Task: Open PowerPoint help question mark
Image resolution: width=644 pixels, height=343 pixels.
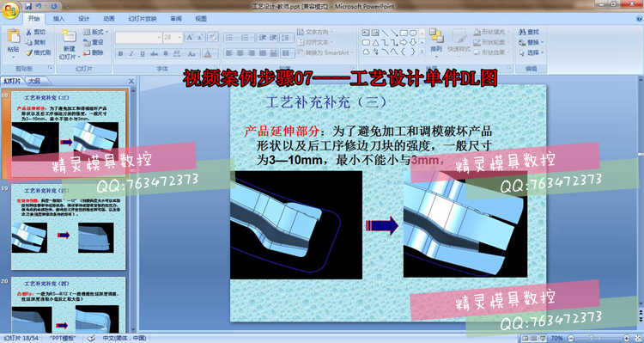Action: click(x=640, y=18)
